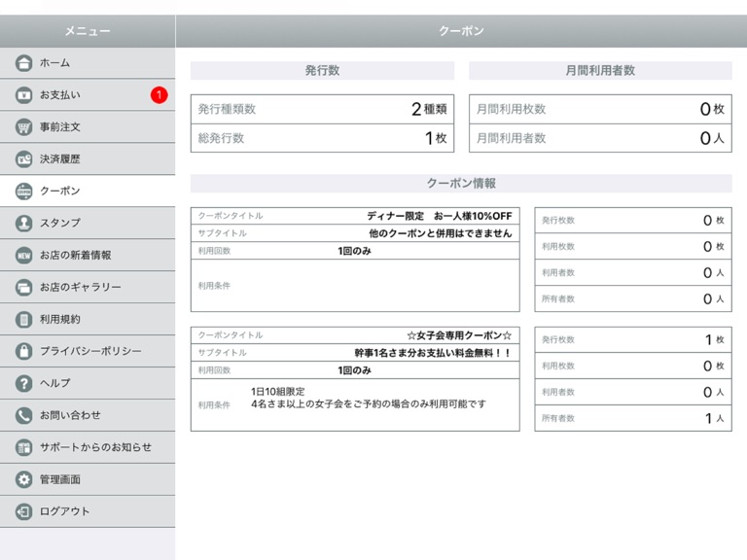
Task: Click the phone contact icon
Action: click(x=23, y=415)
